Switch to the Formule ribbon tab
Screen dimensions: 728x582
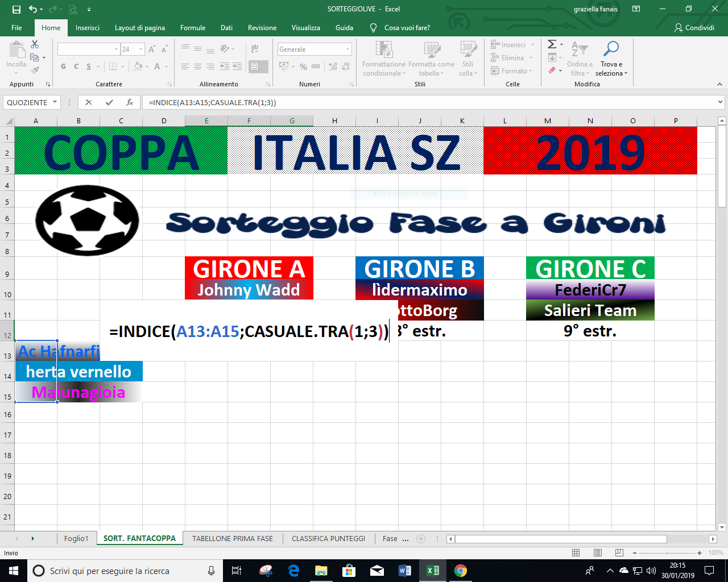(193, 27)
